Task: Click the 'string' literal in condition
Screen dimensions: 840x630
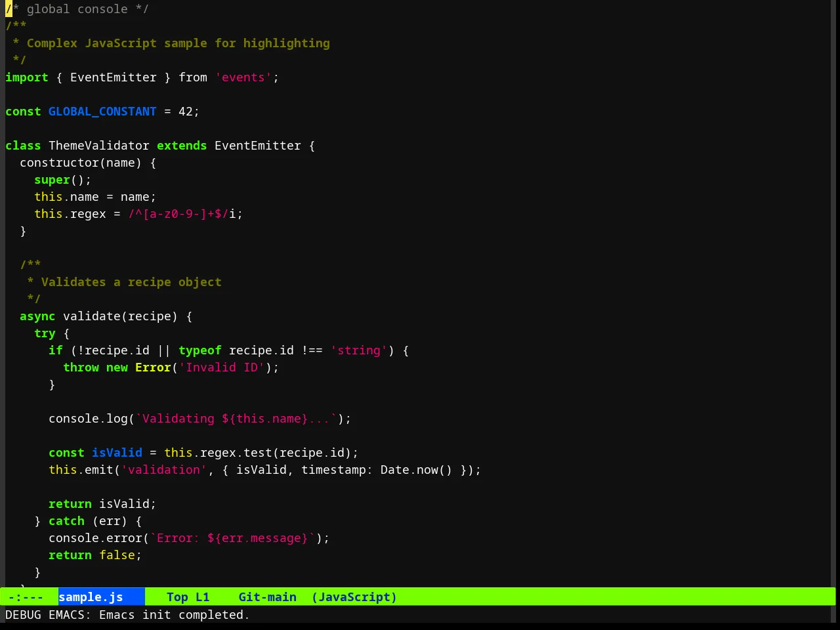Action: (x=358, y=350)
